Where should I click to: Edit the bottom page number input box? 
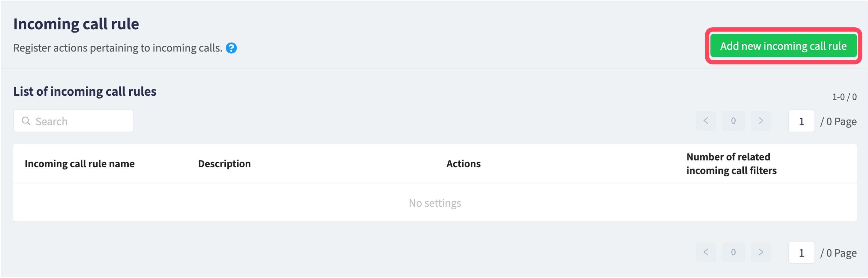click(x=801, y=253)
